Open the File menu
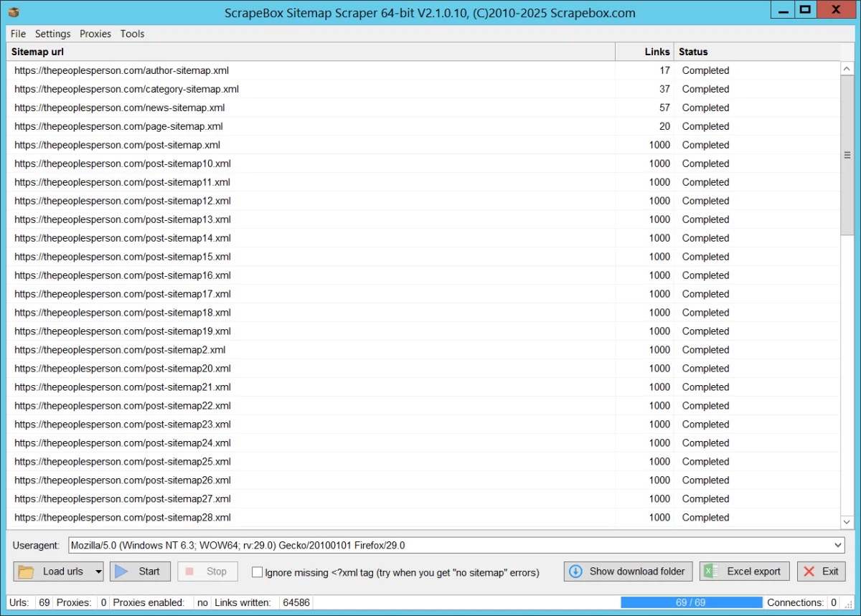This screenshot has height=616, width=861. pos(18,34)
